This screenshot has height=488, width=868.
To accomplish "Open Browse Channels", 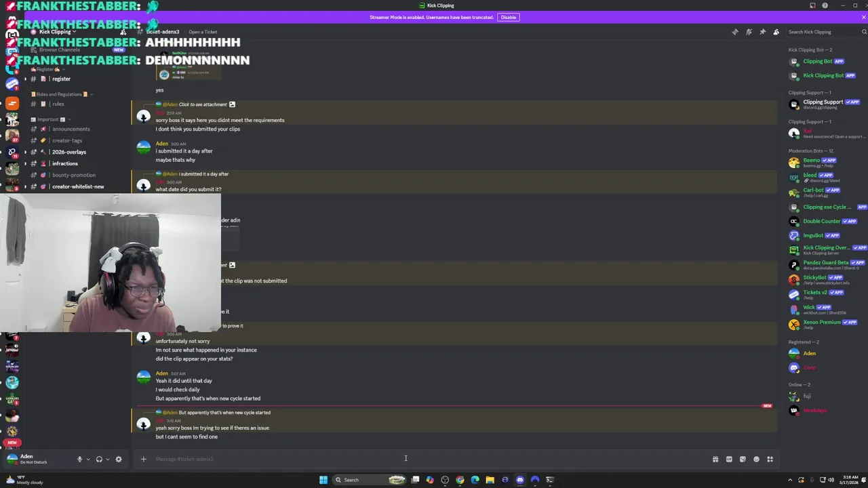I will [60, 49].
